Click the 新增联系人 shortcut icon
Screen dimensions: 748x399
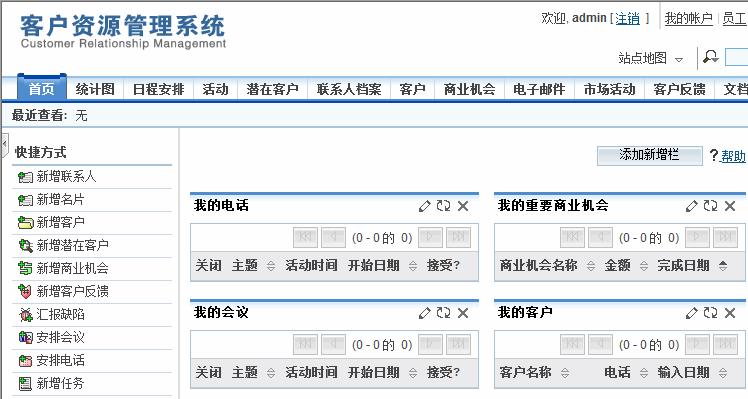(x=25, y=177)
